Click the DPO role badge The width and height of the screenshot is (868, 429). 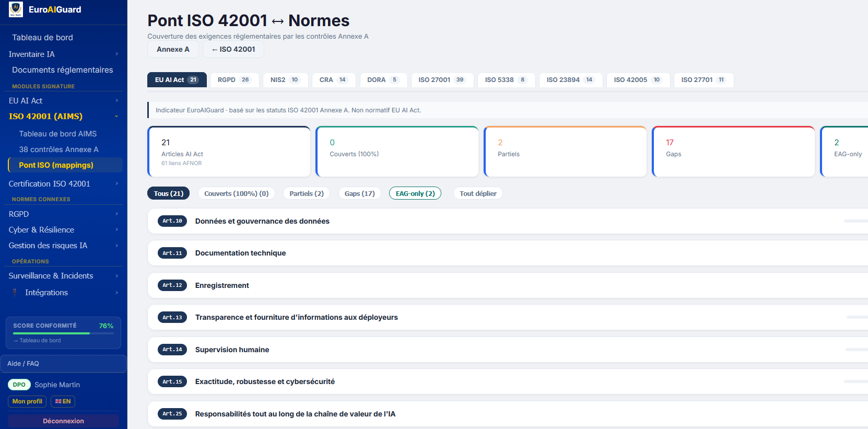pos(19,385)
